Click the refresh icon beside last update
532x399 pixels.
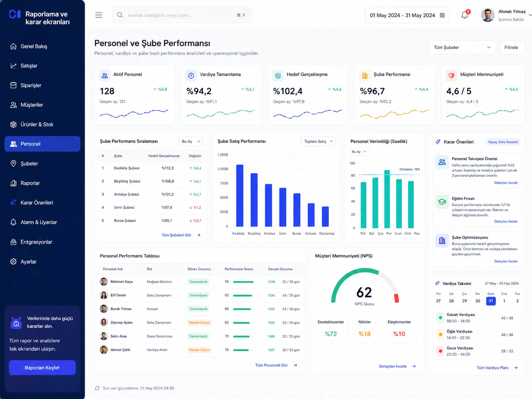[x=97, y=388]
